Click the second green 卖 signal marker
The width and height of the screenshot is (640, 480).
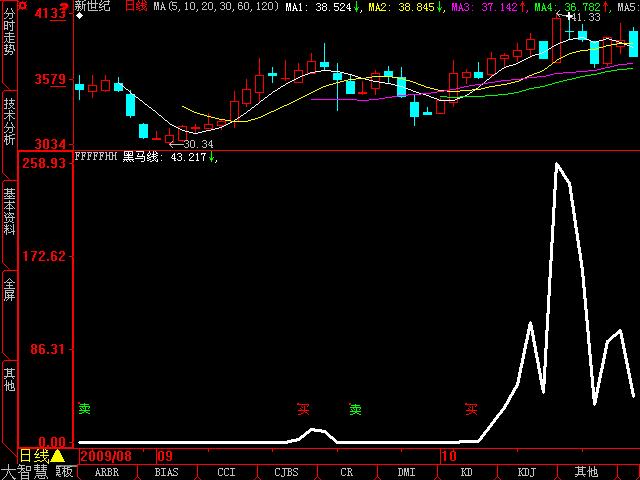click(x=355, y=409)
